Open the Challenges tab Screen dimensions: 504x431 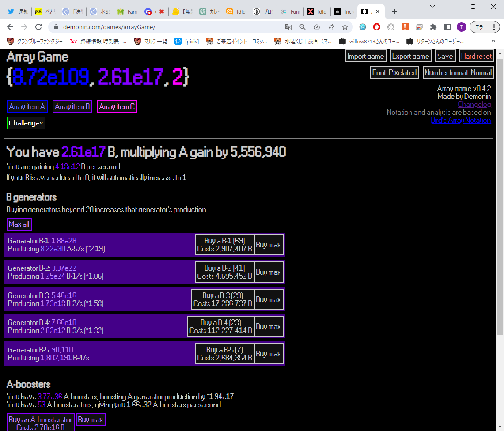click(x=26, y=123)
